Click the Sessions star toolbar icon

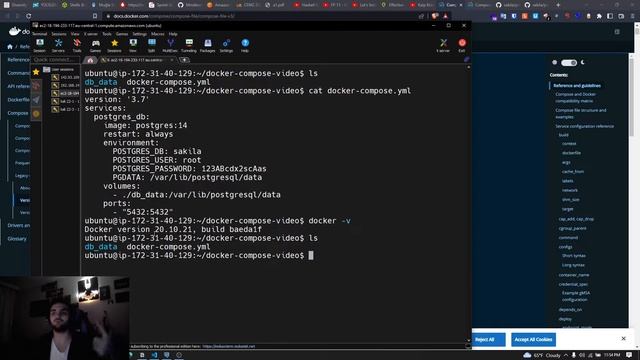(x=114, y=45)
